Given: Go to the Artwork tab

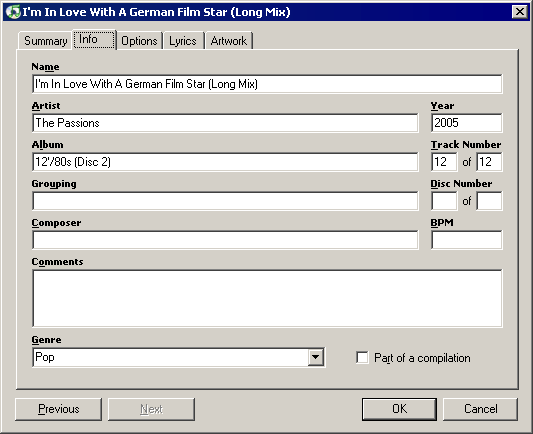Looking at the screenshot, I should (x=228, y=41).
